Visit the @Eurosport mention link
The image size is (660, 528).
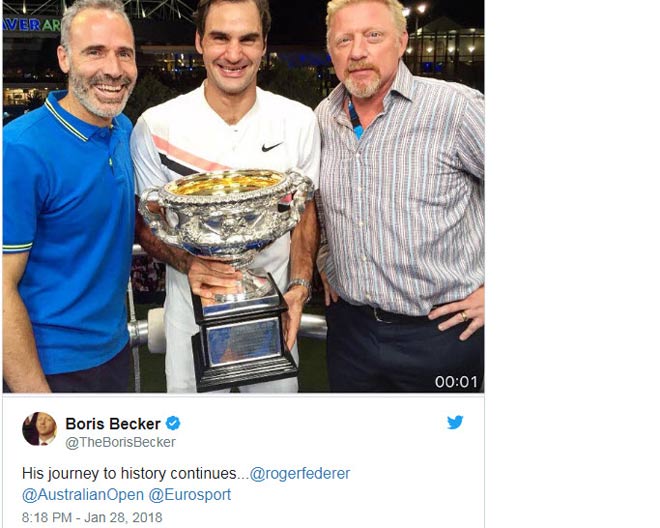tap(190, 494)
